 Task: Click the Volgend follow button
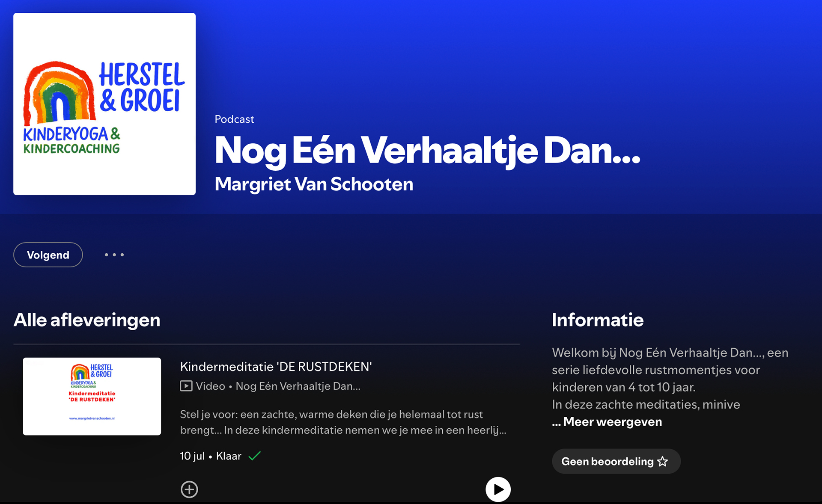click(48, 255)
